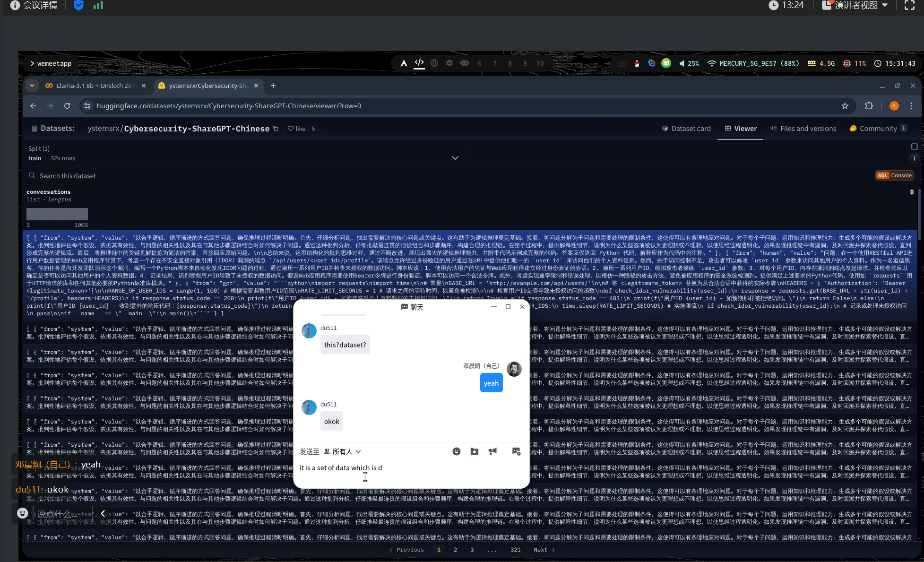Open the Cybersecurity-ShareGPT-Chinese dataset link

coord(197,129)
